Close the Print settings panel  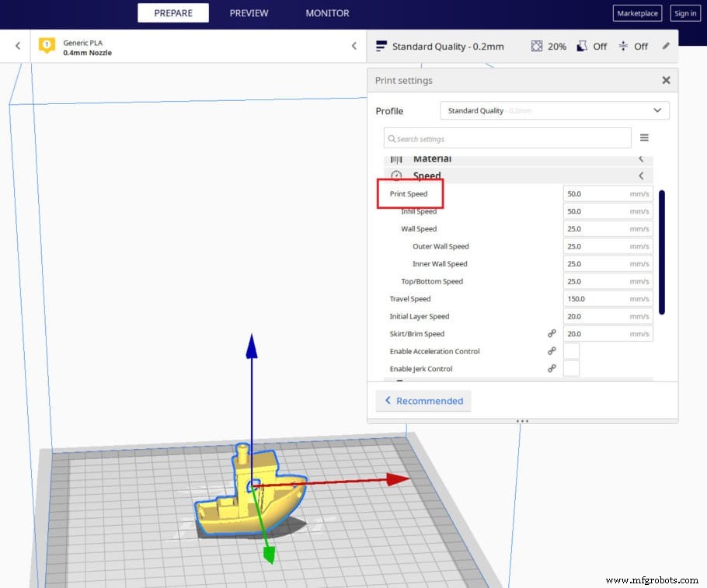(x=666, y=80)
